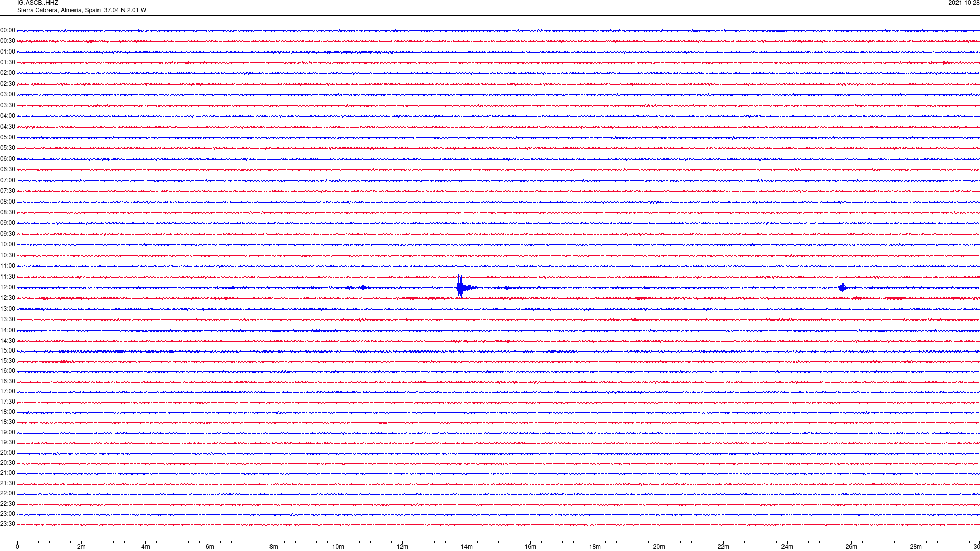The image size is (980, 551).
Task: Click the 20m tick label on the axis
Action: [659, 547]
